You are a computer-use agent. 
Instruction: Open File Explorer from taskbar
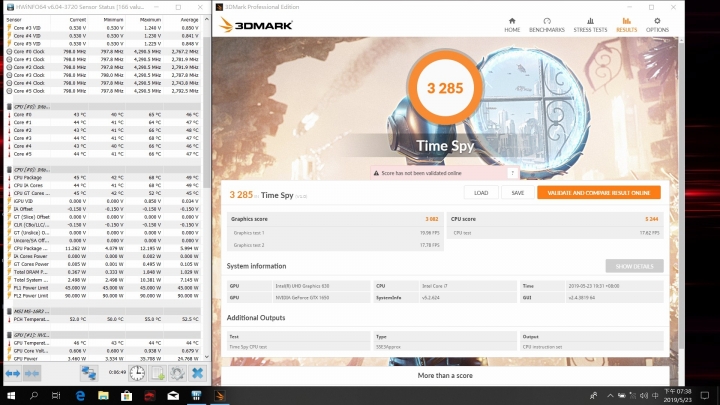[x=103, y=395]
